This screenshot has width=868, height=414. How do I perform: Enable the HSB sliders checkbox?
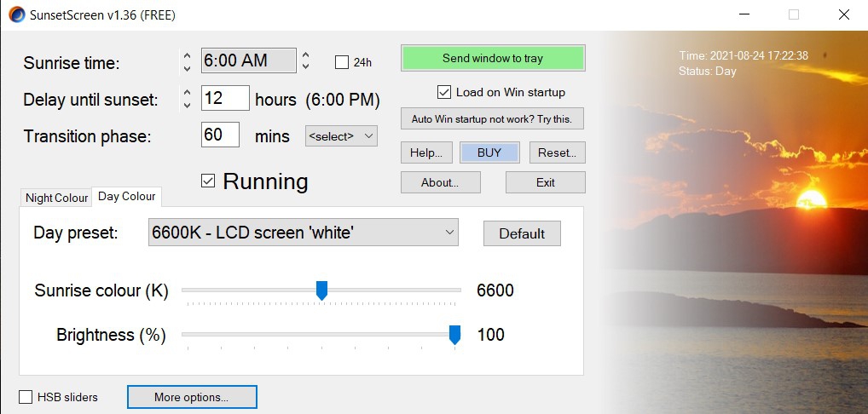pos(26,397)
